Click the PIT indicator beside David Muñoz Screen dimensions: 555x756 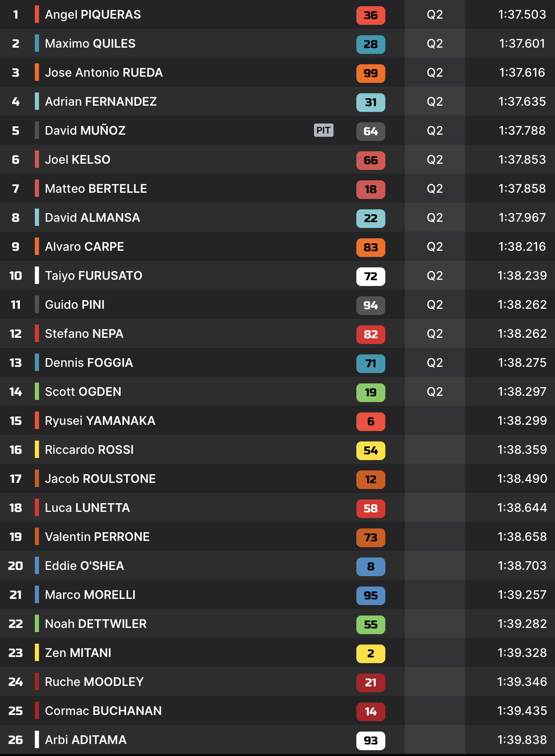point(324,130)
